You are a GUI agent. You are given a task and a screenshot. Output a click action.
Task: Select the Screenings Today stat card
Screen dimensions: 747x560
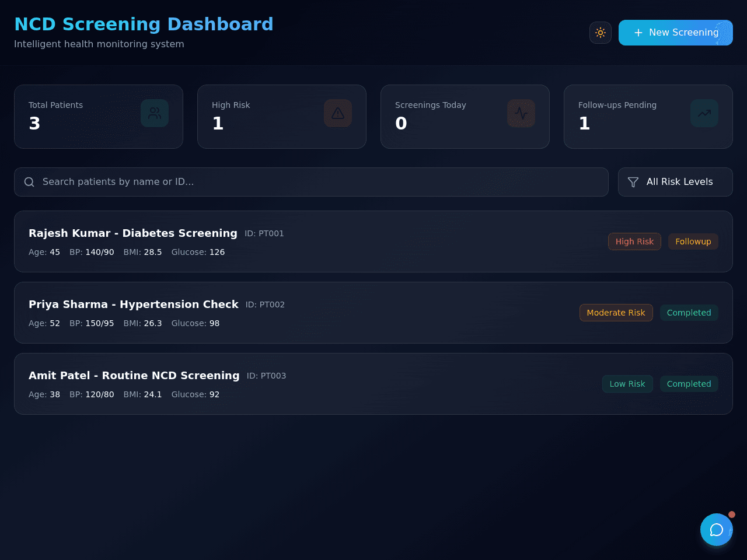(465, 117)
